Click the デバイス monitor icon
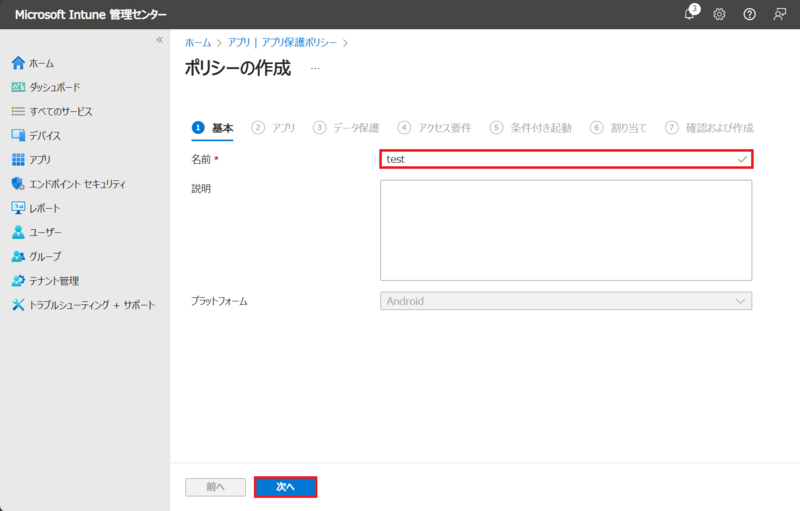Image resolution: width=800 pixels, height=511 pixels. [x=18, y=135]
